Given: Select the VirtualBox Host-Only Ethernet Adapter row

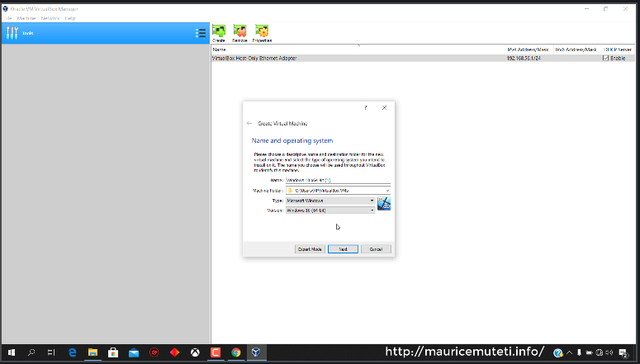Looking at the screenshot, I should tap(423, 59).
